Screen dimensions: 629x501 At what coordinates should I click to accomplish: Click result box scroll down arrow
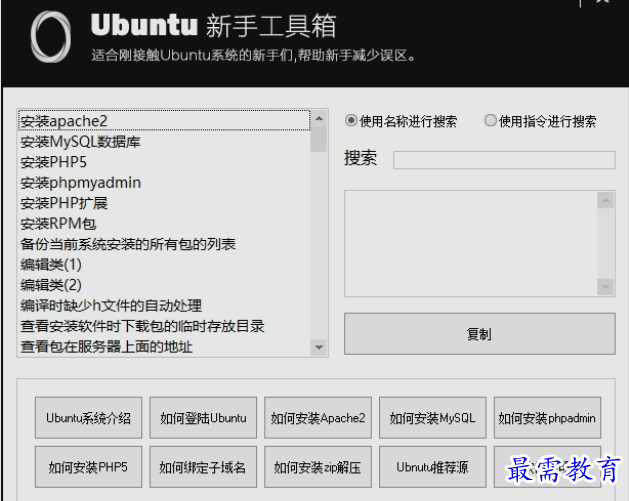tap(605, 287)
